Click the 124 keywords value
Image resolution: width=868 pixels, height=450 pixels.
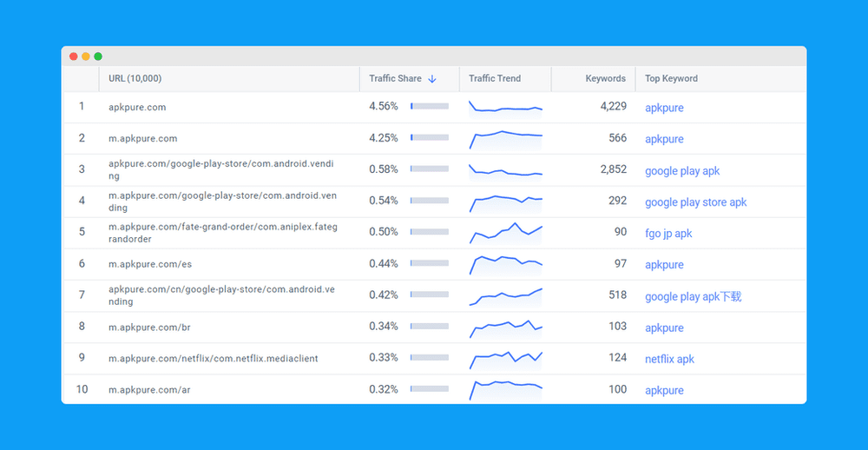618,357
